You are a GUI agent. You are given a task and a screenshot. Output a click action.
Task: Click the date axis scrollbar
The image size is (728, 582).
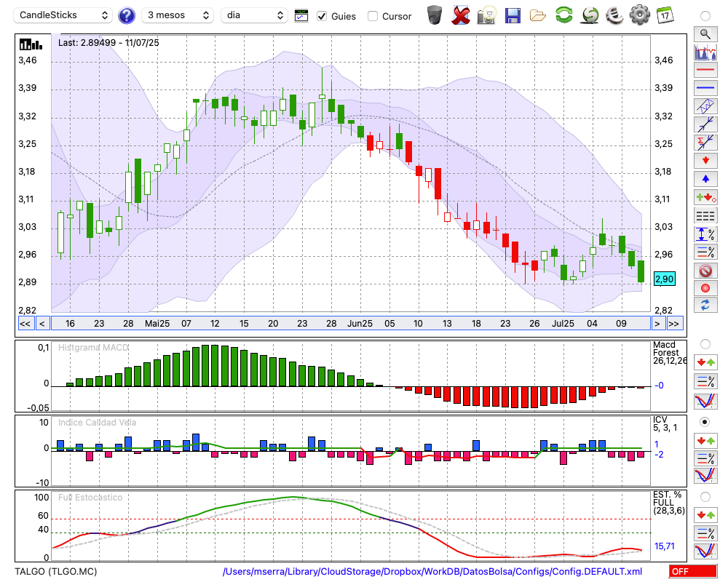pos(351,324)
